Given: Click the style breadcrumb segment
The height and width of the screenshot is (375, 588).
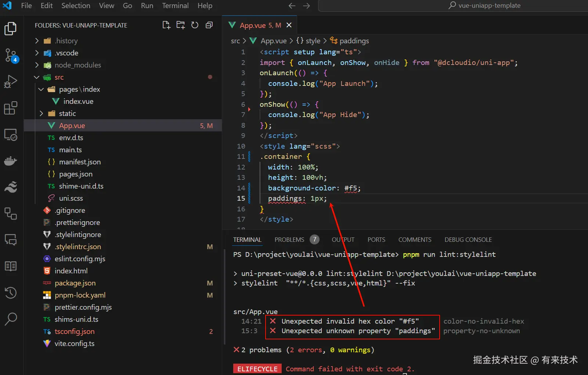Looking at the screenshot, I should [313, 41].
